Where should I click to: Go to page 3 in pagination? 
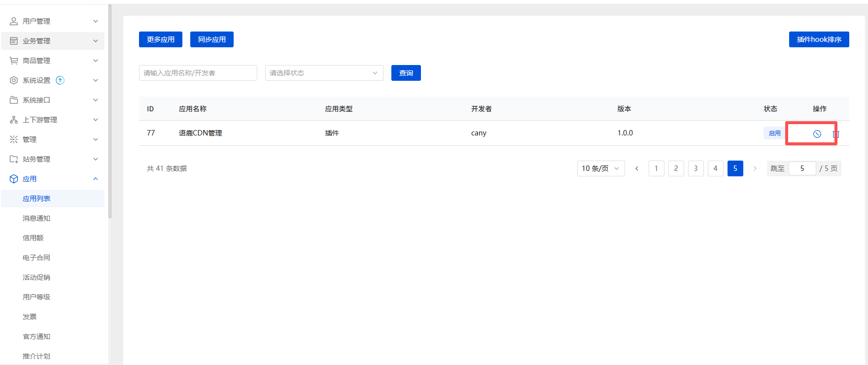click(x=695, y=168)
